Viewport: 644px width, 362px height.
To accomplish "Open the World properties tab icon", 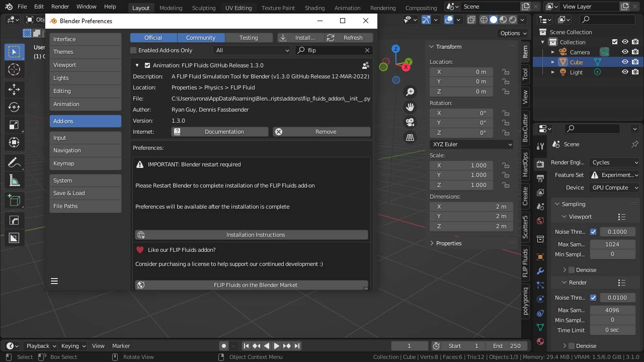I will 540,221.
